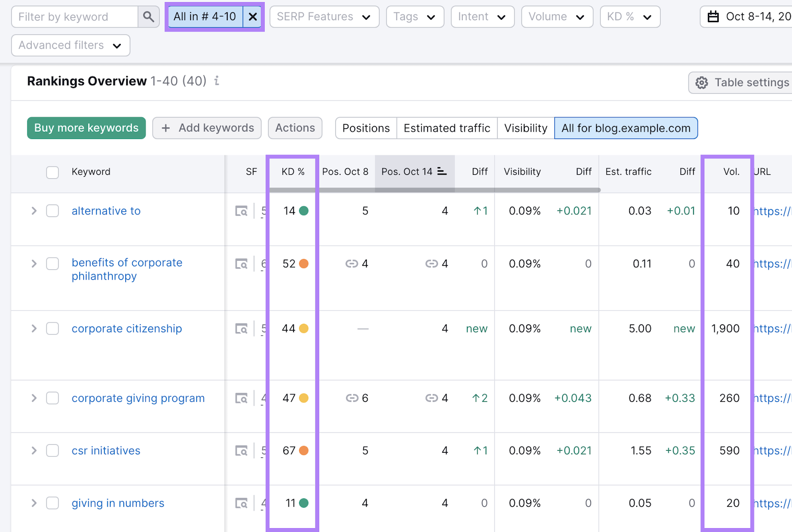Click inside the Filter by keyword input field
The width and height of the screenshot is (792, 532).
[x=74, y=16]
